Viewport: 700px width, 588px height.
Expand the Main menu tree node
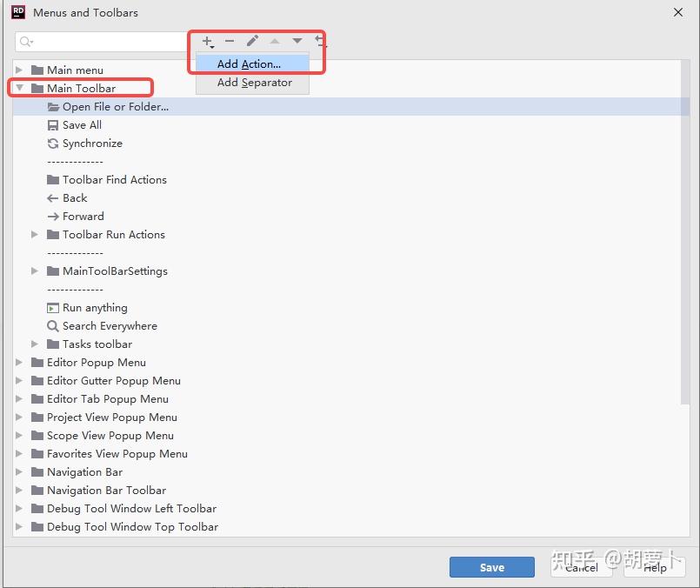click(19, 70)
